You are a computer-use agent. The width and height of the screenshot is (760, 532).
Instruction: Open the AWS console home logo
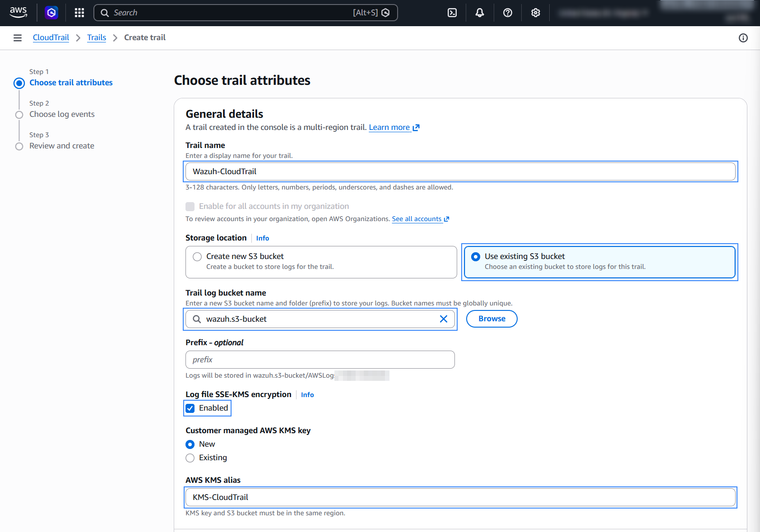click(x=18, y=13)
